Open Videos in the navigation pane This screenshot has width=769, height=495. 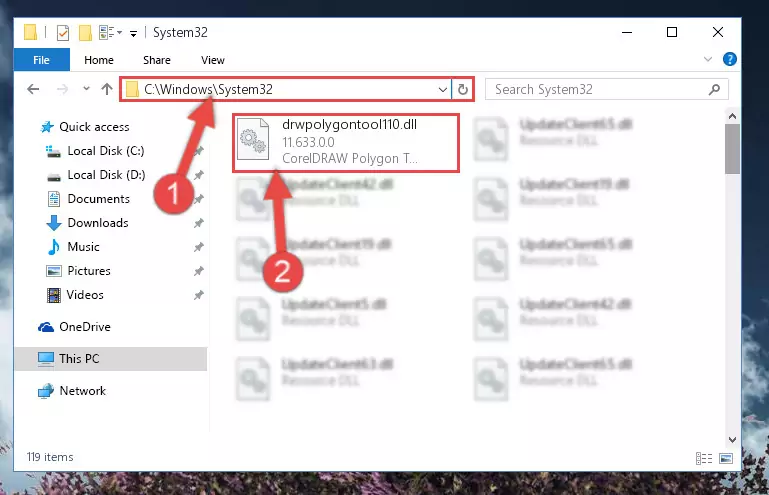(85, 295)
